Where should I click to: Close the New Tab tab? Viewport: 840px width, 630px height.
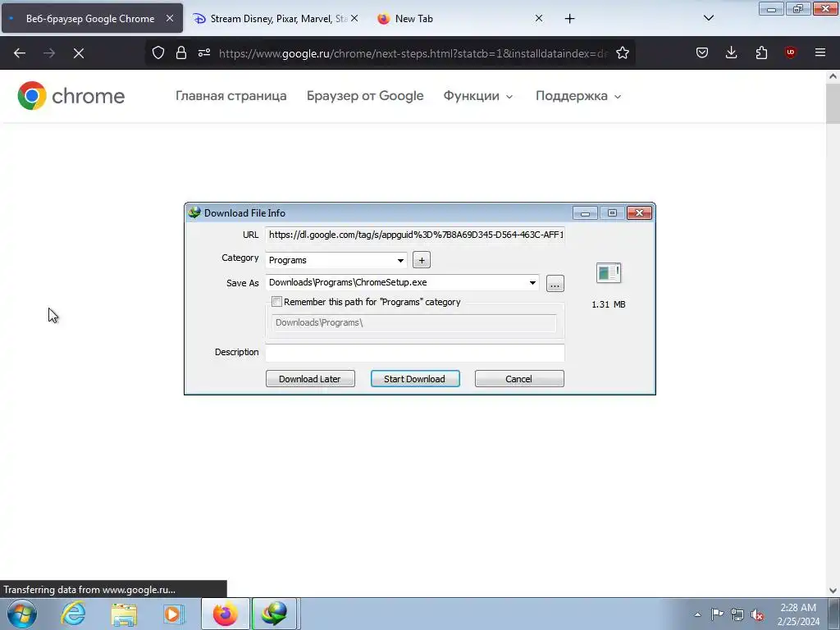point(539,18)
